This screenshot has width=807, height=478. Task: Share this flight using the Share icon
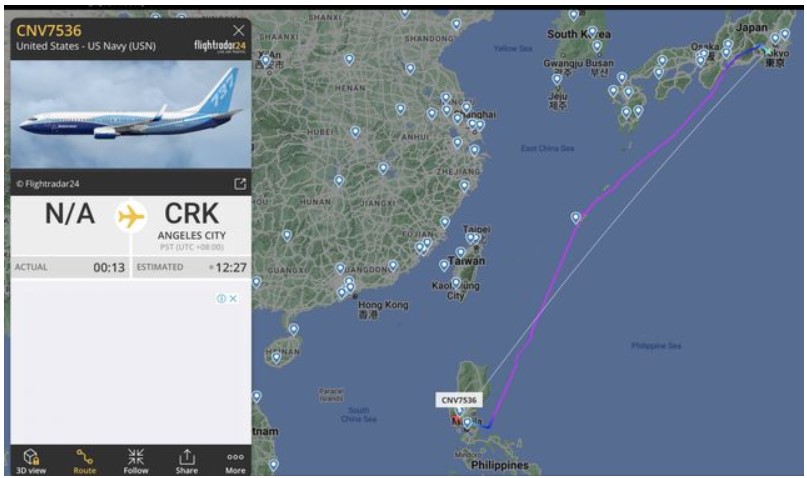186,461
